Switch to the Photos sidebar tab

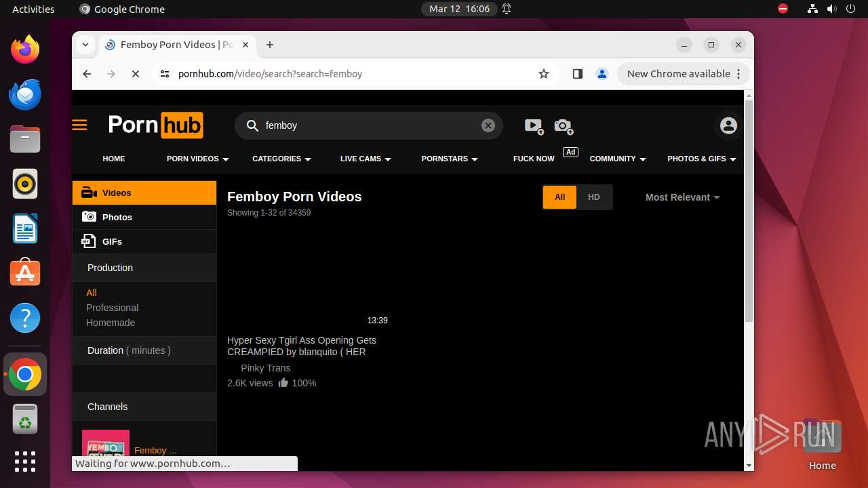click(144, 217)
